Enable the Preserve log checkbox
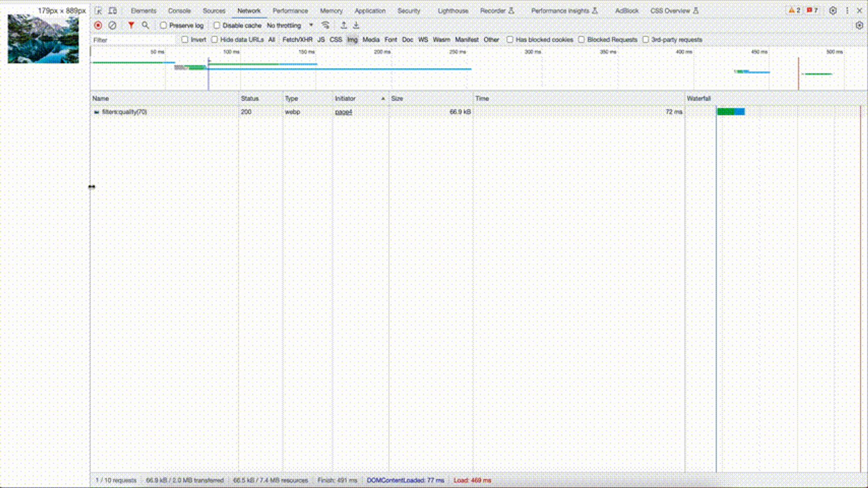Image resolution: width=868 pixels, height=488 pixels. (164, 26)
